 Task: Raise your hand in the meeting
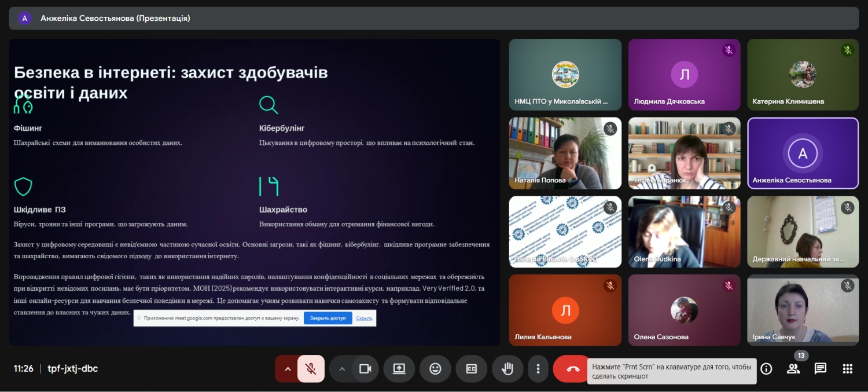click(x=507, y=369)
